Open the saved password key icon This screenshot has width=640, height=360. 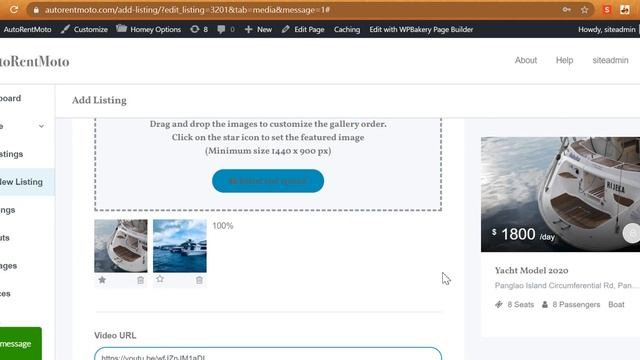click(567, 9)
